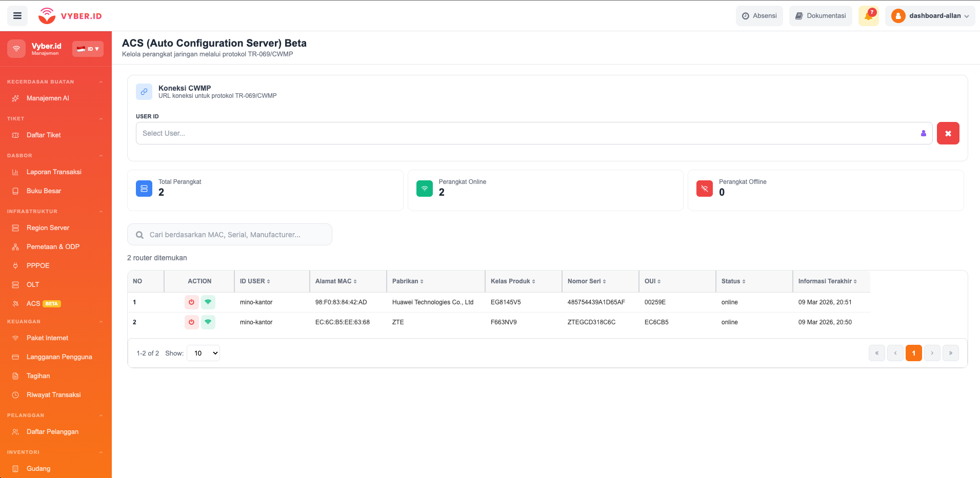Open the hamburger navigation menu
Screen dimensions: 980x478
click(x=17, y=15)
